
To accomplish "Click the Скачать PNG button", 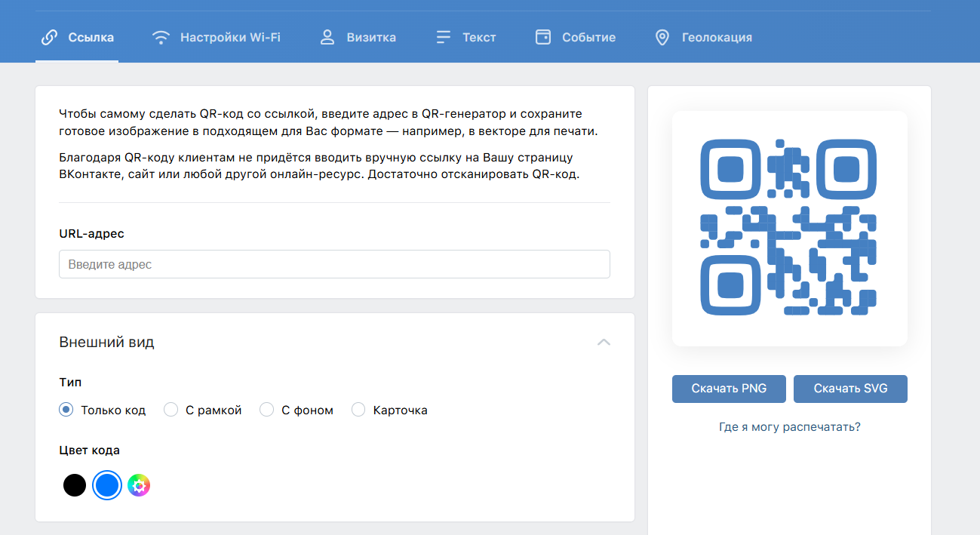I will (x=729, y=389).
